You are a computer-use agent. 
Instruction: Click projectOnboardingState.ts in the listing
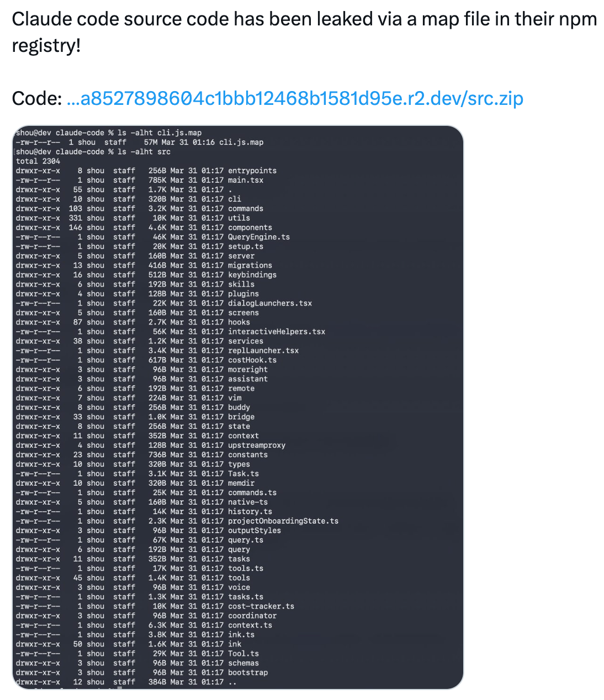(283, 521)
